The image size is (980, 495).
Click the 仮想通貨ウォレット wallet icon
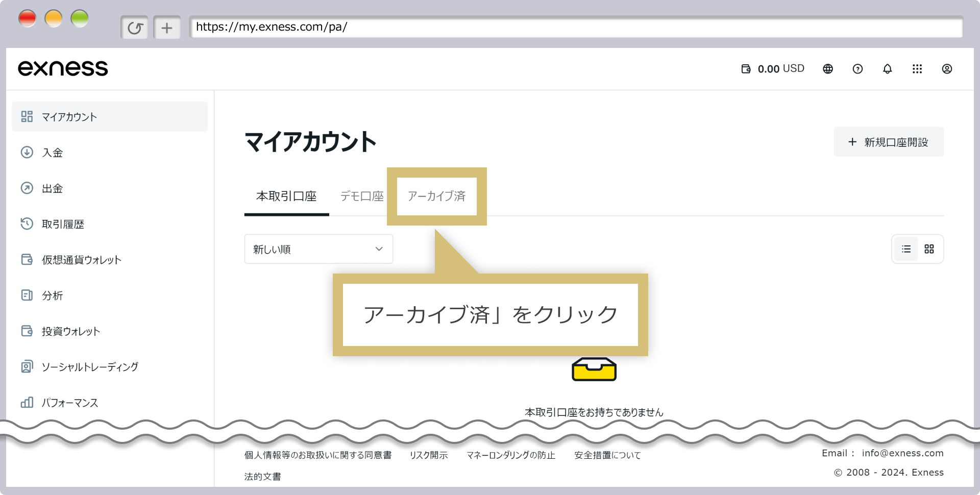point(27,259)
